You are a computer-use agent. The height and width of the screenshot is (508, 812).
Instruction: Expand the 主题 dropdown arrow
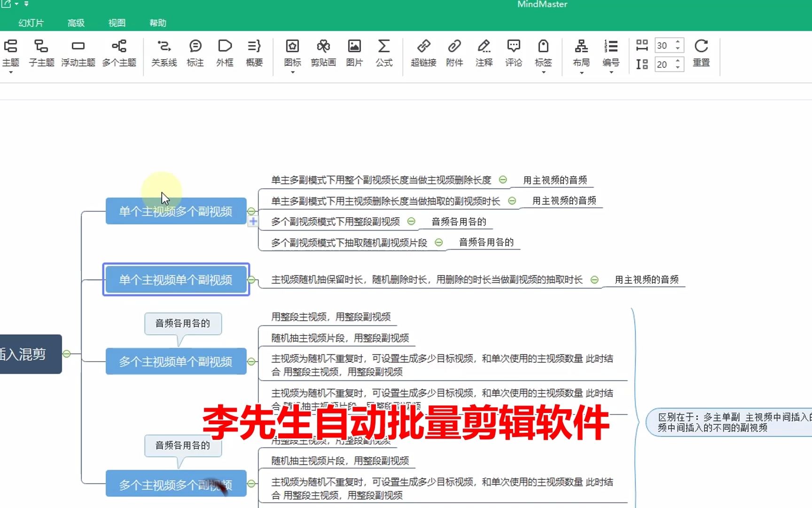pyautogui.click(x=10, y=72)
